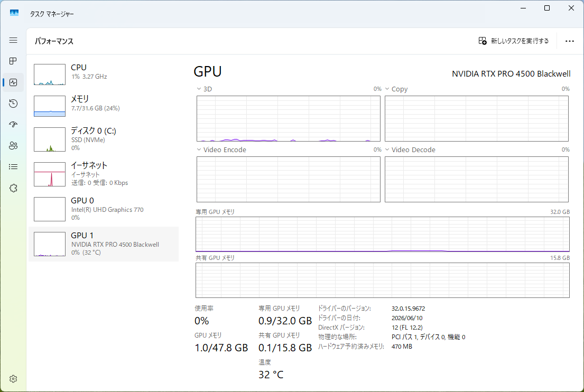Click the 3D usage graph

[x=288, y=118]
